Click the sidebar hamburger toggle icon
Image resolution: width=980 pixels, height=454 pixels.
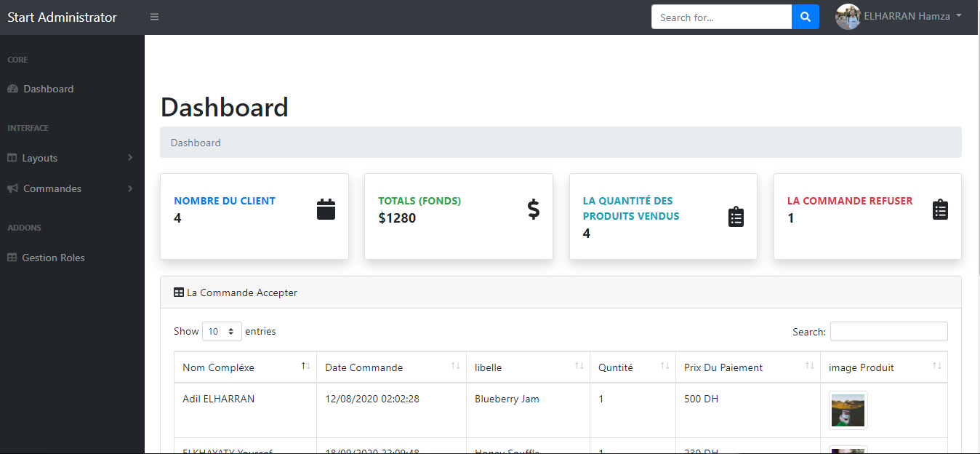(154, 16)
